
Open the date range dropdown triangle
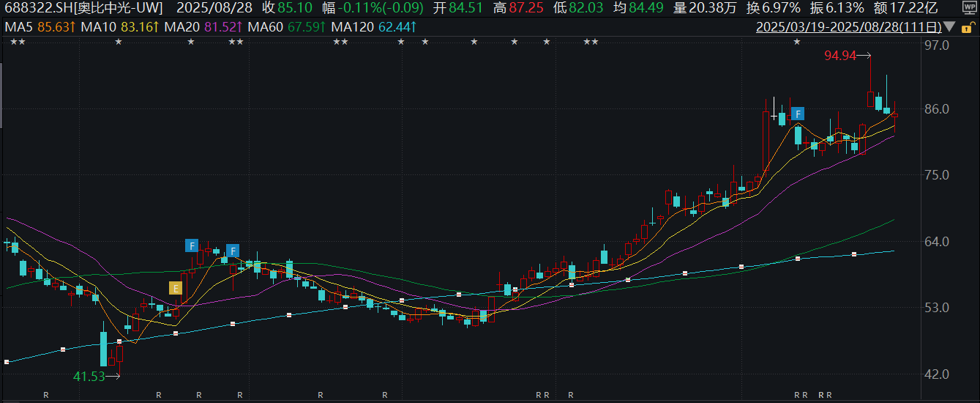tap(950, 28)
